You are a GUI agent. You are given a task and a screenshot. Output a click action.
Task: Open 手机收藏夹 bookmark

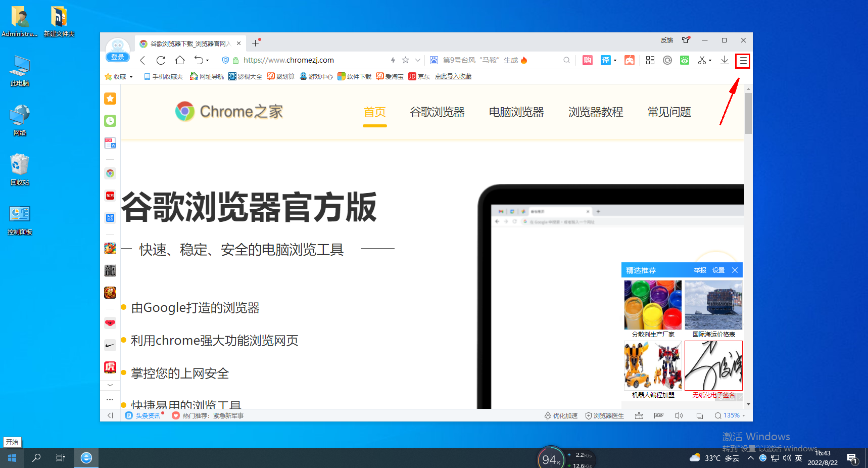163,77
